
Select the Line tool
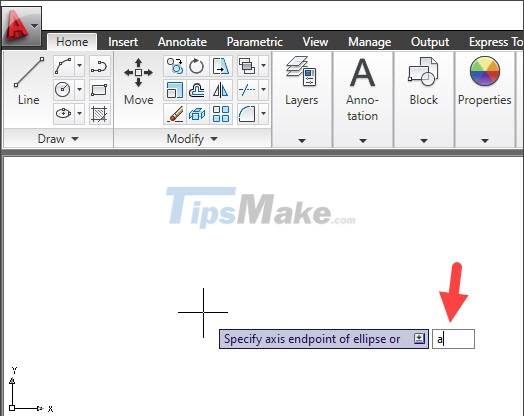[x=28, y=81]
